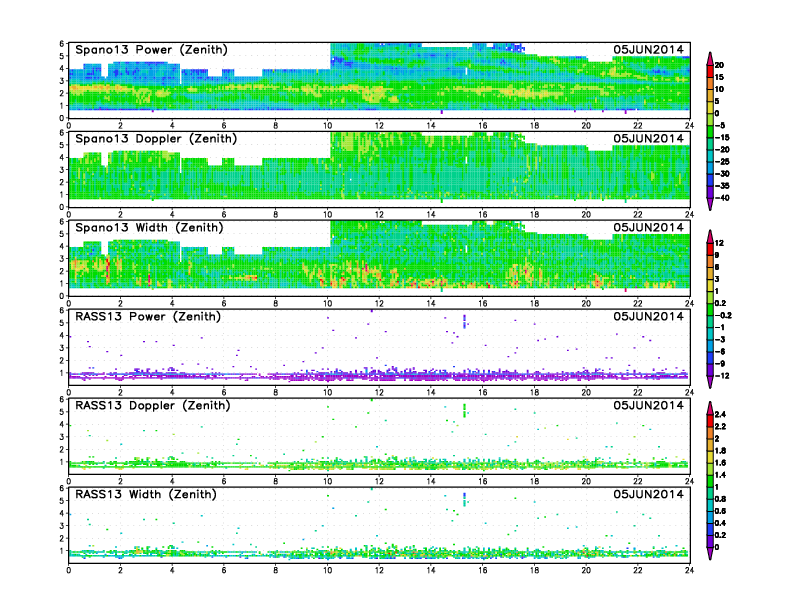The height and width of the screenshot is (612, 792).
Task: Click the red segment below 20 on top colorbar
Action: point(710,71)
